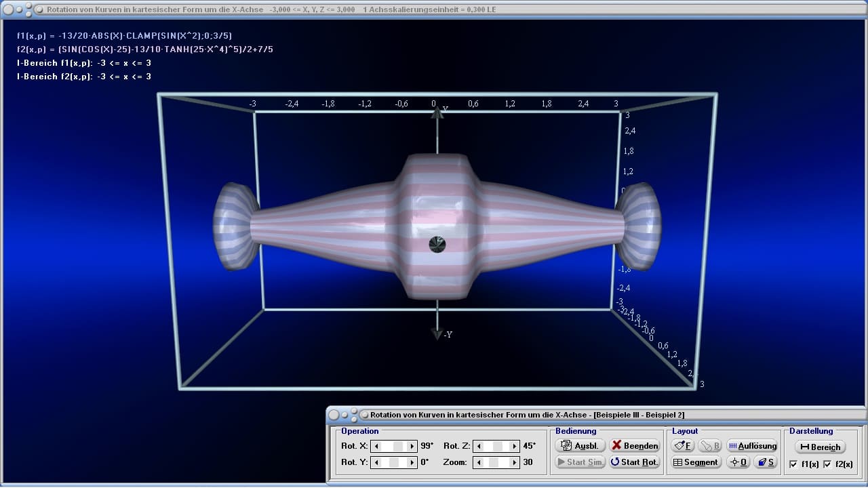Click the Start Sim. button

click(580, 462)
